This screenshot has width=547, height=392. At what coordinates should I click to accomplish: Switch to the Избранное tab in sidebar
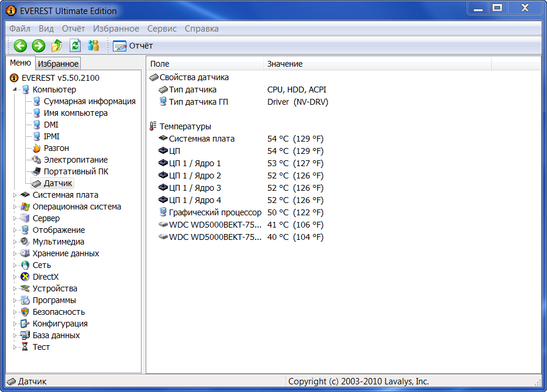[x=58, y=64]
